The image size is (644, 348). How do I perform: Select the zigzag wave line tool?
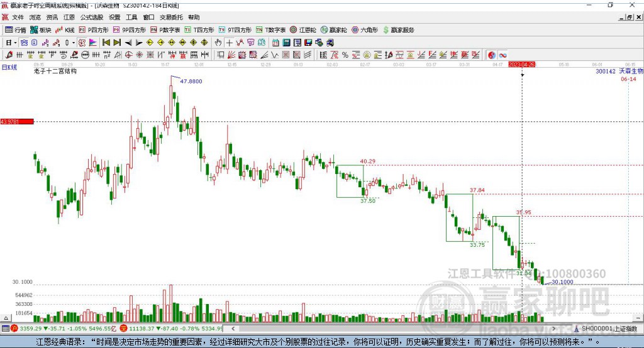275,55
